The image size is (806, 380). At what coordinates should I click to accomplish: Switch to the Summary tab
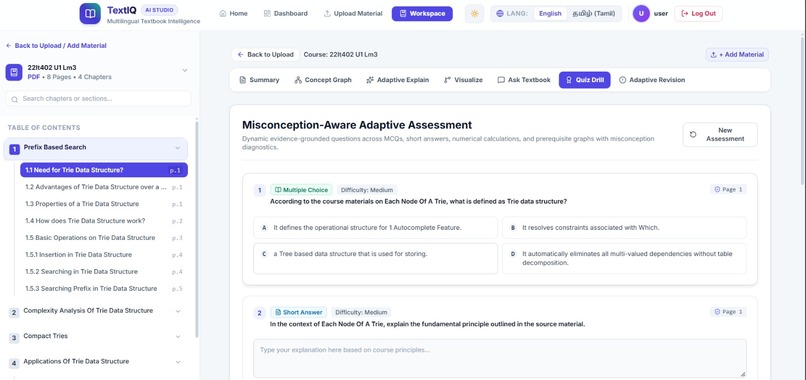(x=260, y=80)
